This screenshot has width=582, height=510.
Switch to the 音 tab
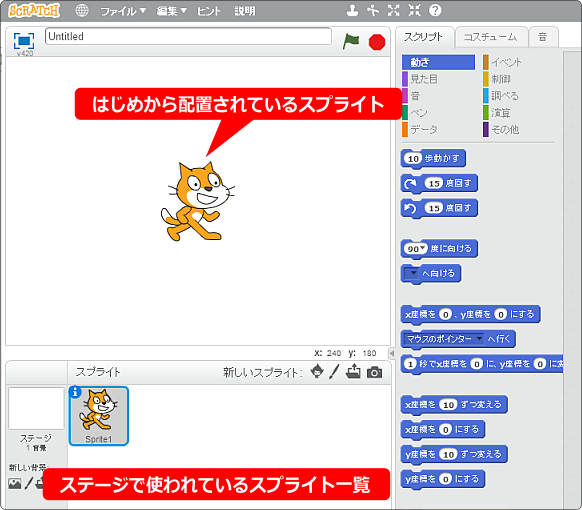[x=543, y=37]
